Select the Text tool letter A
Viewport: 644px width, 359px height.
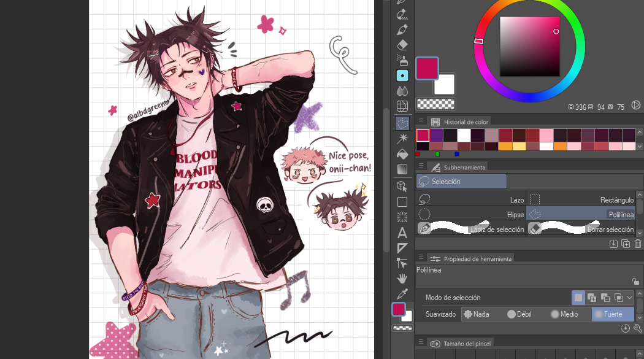pos(402,233)
